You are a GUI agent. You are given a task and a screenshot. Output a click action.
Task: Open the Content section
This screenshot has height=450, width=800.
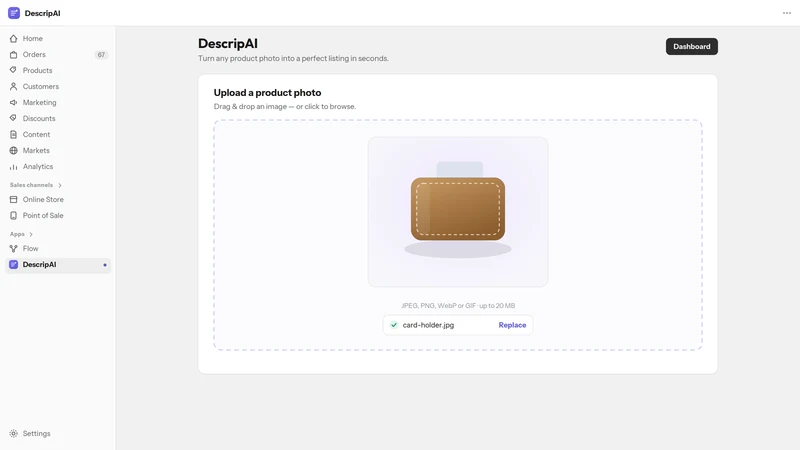pyautogui.click(x=58, y=135)
